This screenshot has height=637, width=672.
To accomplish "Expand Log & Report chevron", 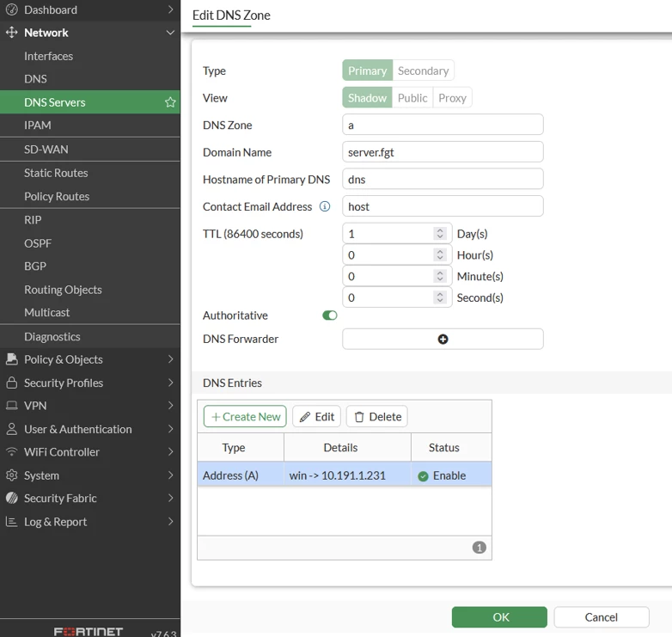I will point(170,521).
